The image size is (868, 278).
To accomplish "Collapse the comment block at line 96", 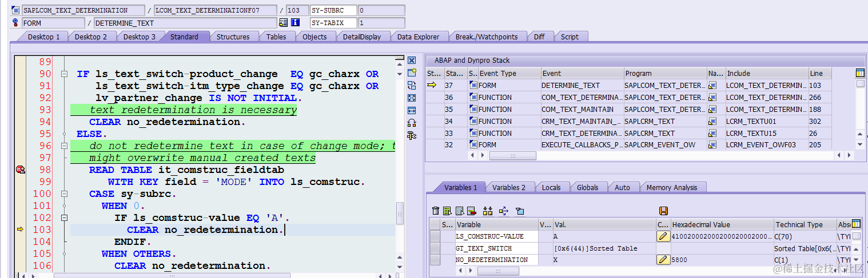I will 64,146.
